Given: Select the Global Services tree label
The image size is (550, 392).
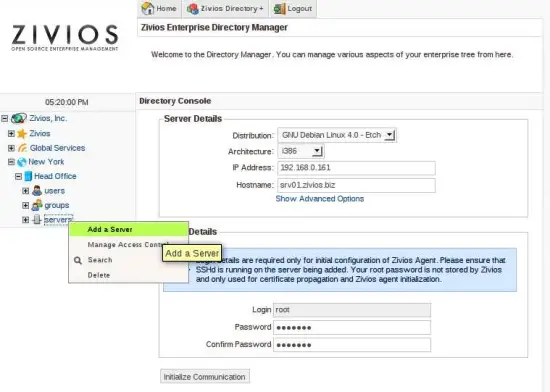Looking at the screenshot, I should pyautogui.click(x=57, y=148).
